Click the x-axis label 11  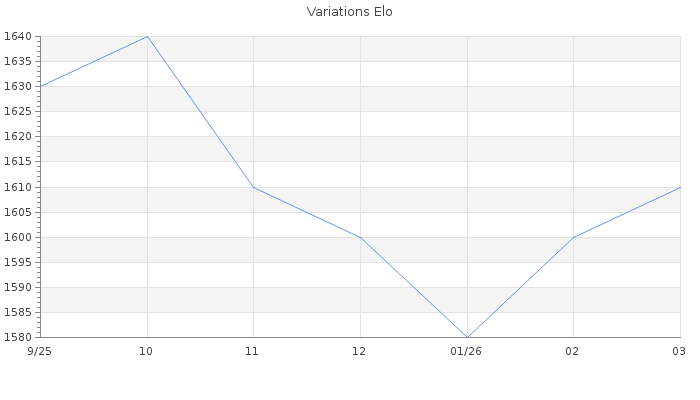[x=253, y=351]
